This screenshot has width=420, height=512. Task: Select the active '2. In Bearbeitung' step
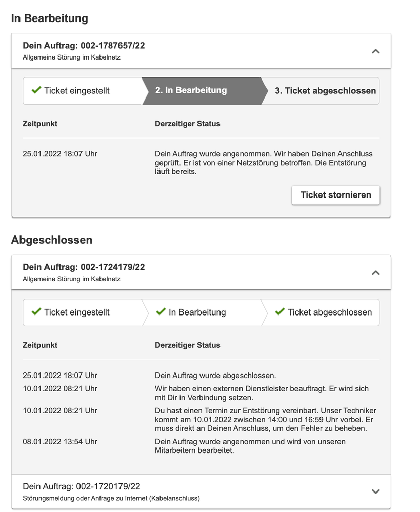(191, 90)
